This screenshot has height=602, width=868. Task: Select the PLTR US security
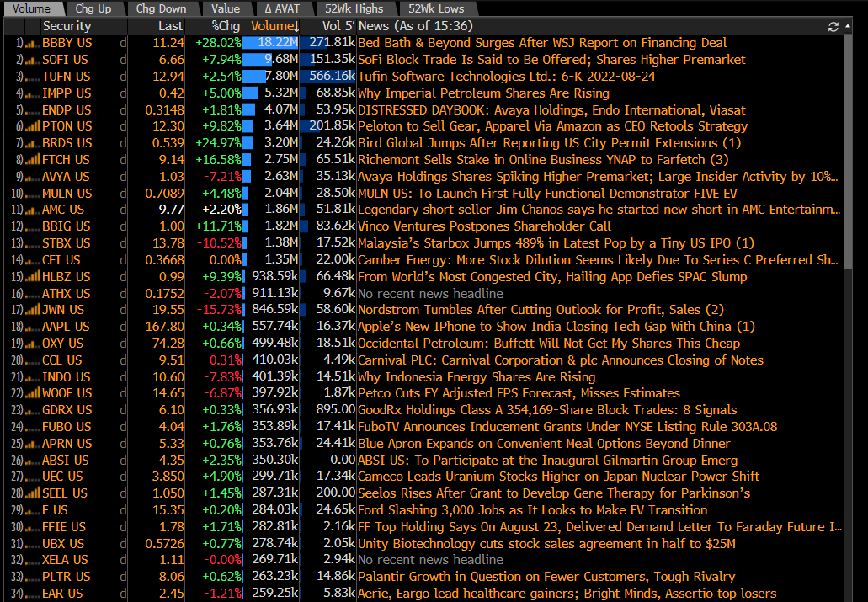tap(66, 577)
